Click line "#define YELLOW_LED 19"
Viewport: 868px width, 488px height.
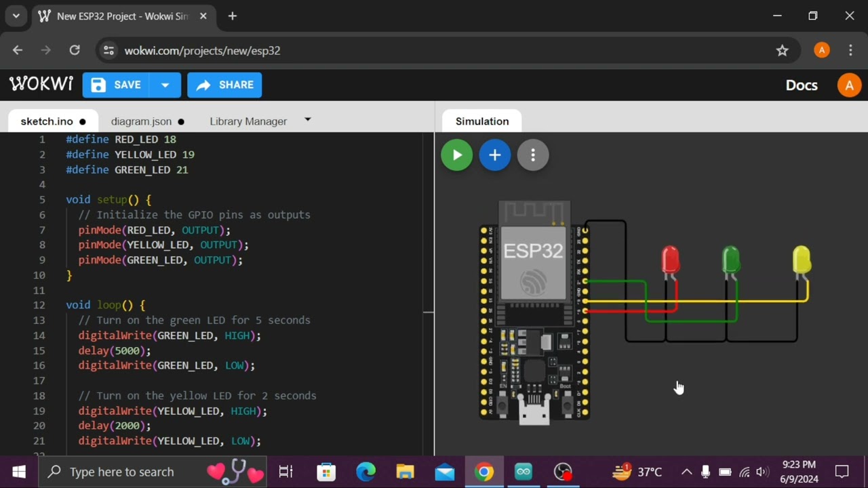(130, 155)
